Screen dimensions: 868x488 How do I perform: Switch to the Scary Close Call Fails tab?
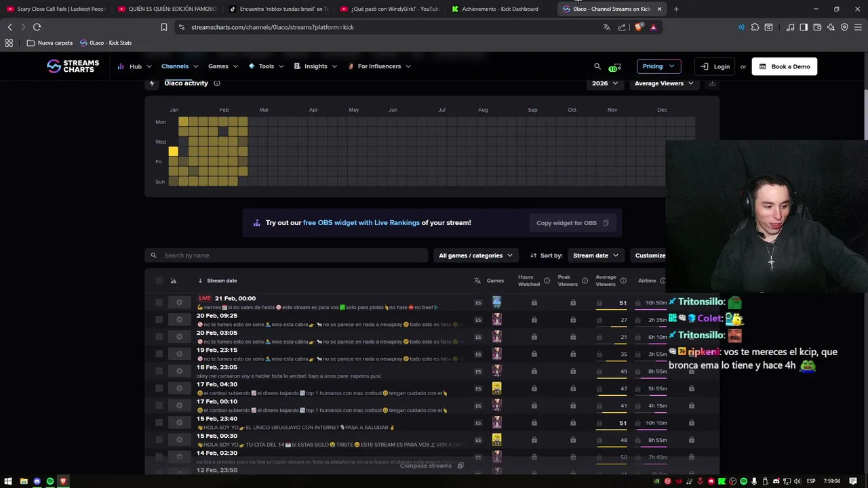click(x=57, y=9)
